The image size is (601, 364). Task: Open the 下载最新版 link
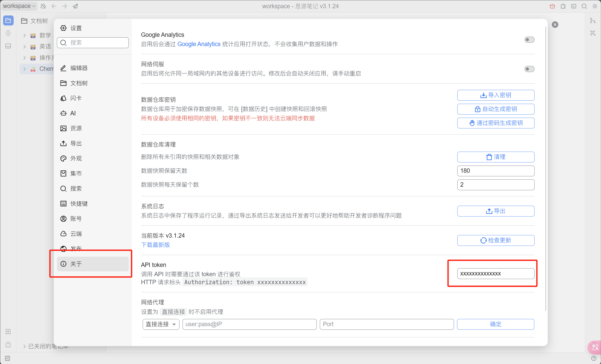point(156,245)
